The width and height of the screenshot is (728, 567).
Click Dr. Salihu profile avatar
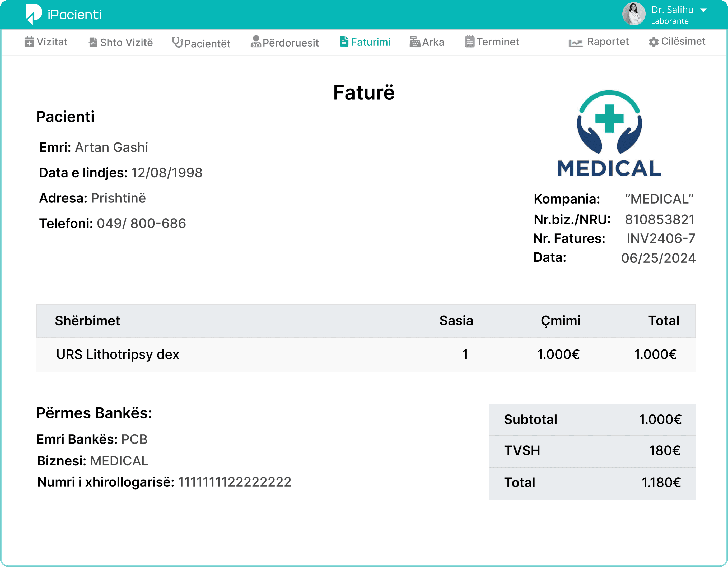pyautogui.click(x=634, y=14)
